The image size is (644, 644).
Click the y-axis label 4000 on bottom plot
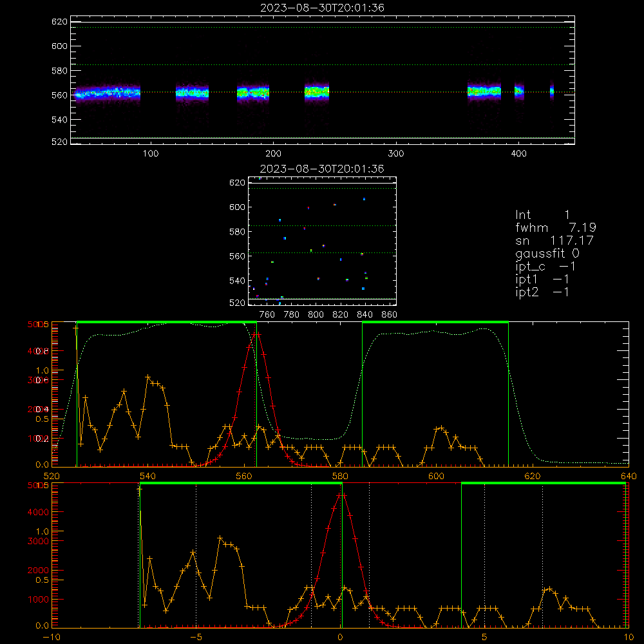pyautogui.click(x=38, y=512)
